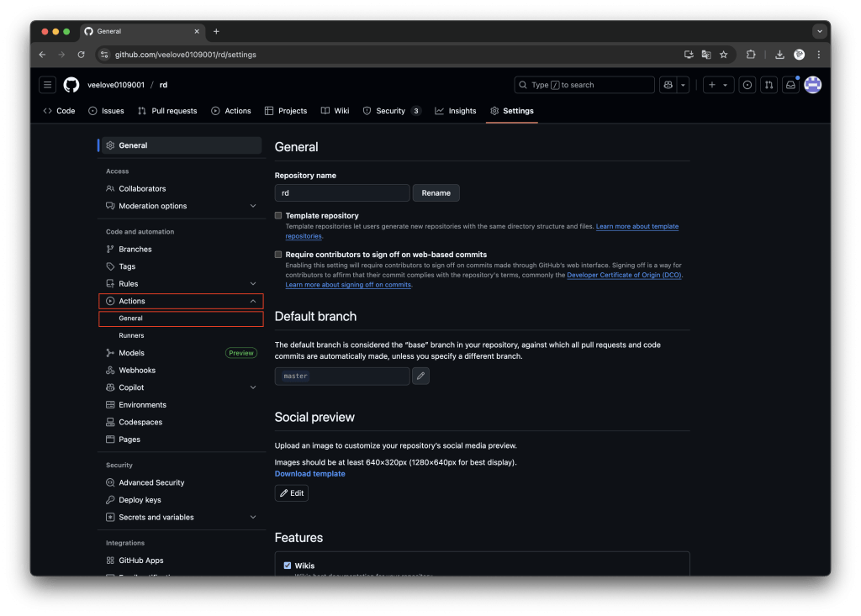Screen dimensions: 861x616
Task: Click the Copilot icon next to search
Action: click(x=668, y=85)
